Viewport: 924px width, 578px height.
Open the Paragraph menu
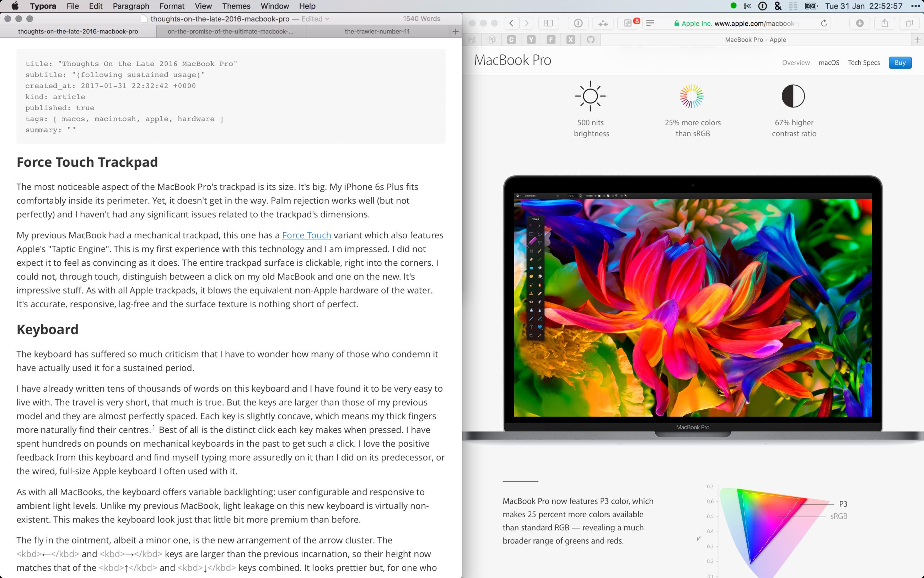click(x=131, y=6)
